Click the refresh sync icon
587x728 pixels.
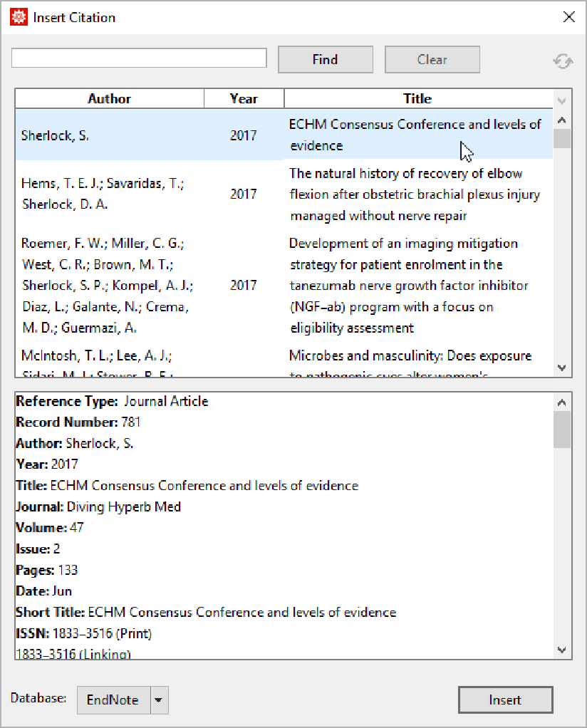[563, 61]
